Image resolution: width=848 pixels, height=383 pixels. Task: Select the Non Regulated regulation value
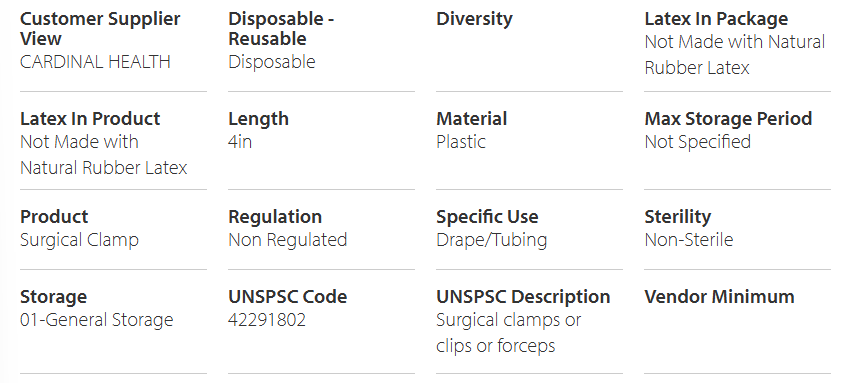click(288, 240)
